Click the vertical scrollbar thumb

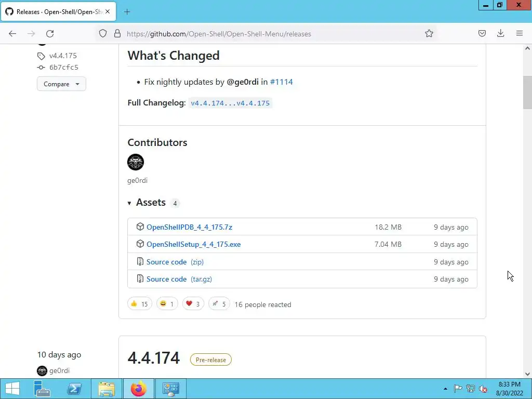(527, 92)
